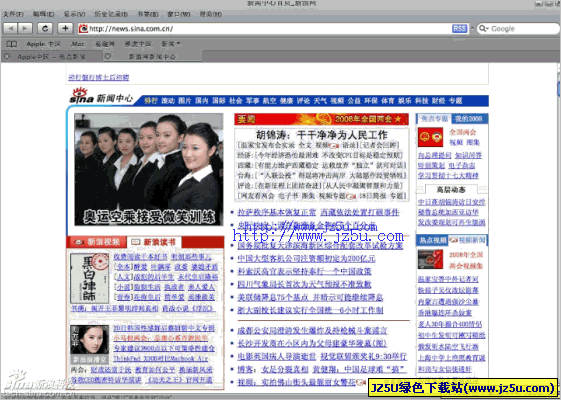Open the 科技 nav section
Viewport: 561px width, 400px height.
pos(421,101)
